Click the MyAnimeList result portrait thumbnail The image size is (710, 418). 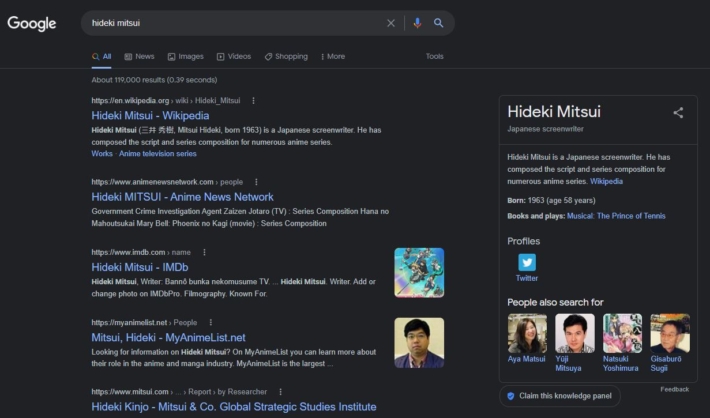pyautogui.click(x=419, y=342)
